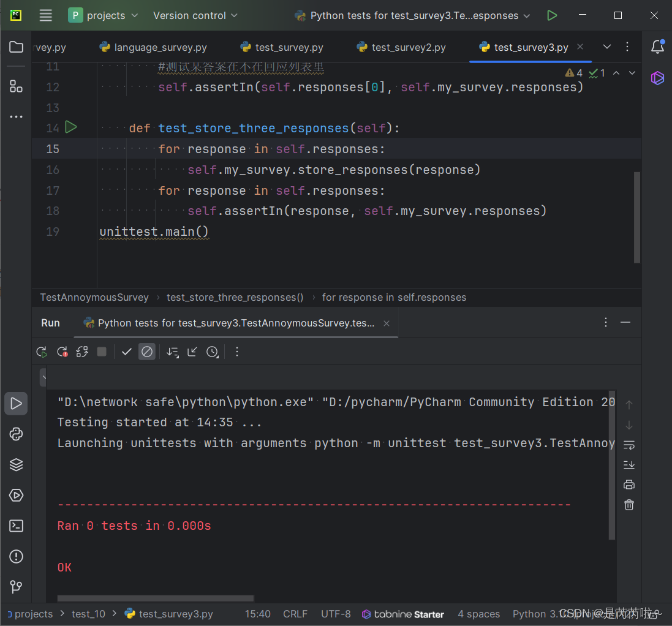Click the green run gutter arrow at line 14
The height and width of the screenshot is (626, 672).
[x=71, y=127]
